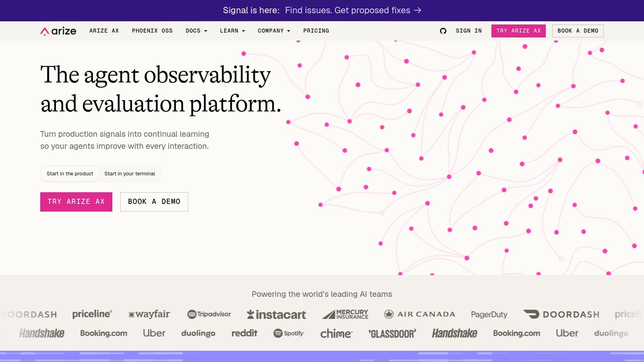This screenshot has height=362, width=644.
Task: Click the Glassdoor logo
Action: click(392, 333)
